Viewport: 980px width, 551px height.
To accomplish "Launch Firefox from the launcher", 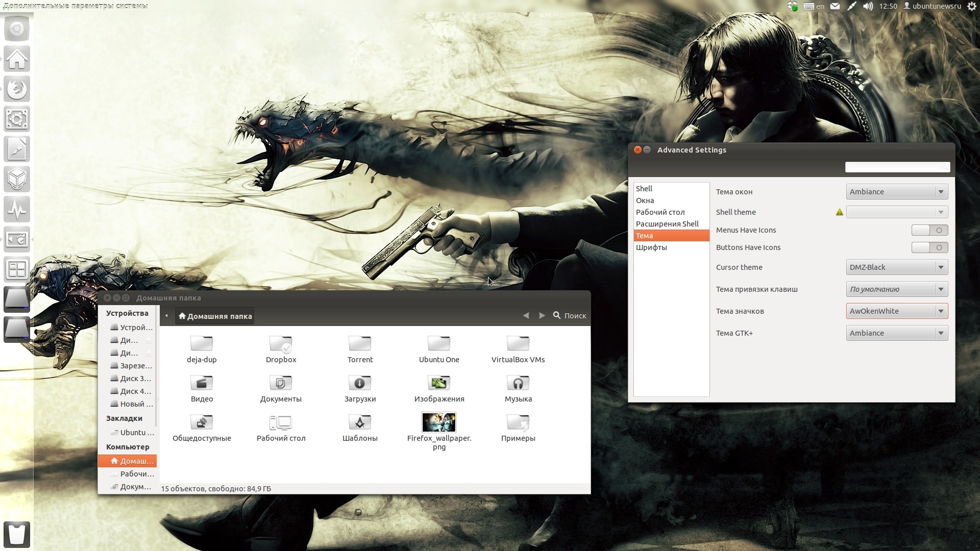I will click(17, 89).
